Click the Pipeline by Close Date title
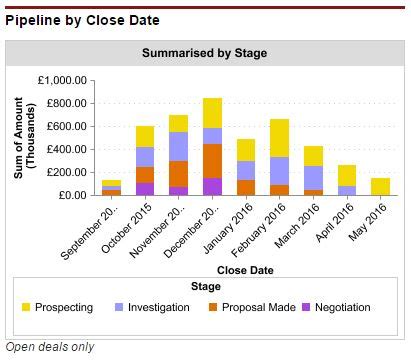The height and width of the screenshot is (360, 411). [82, 21]
